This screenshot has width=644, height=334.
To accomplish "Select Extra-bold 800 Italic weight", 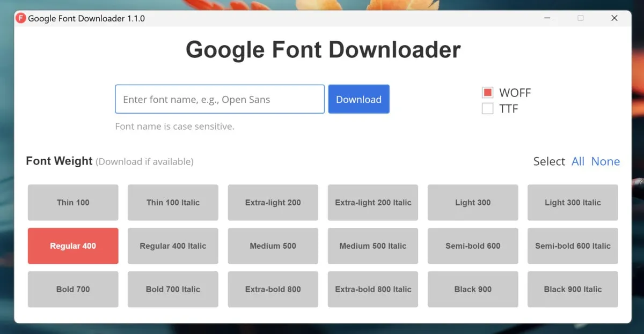I will click(x=373, y=290).
